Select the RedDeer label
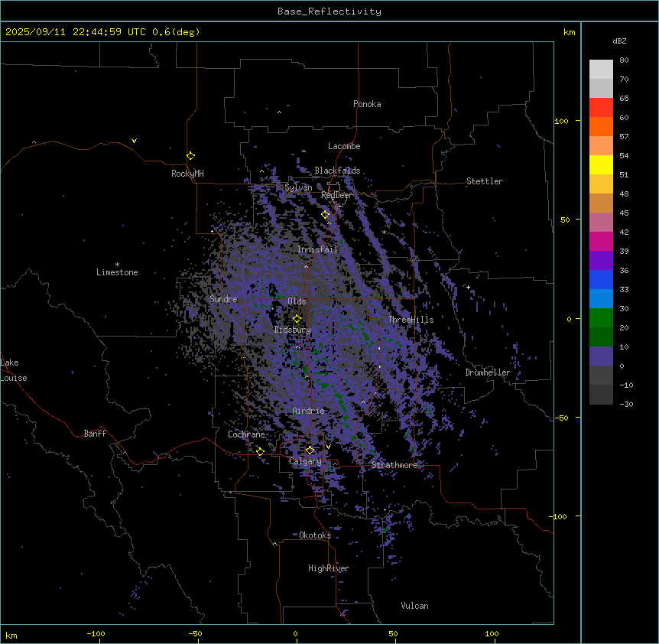659x644 pixels. [x=336, y=195]
